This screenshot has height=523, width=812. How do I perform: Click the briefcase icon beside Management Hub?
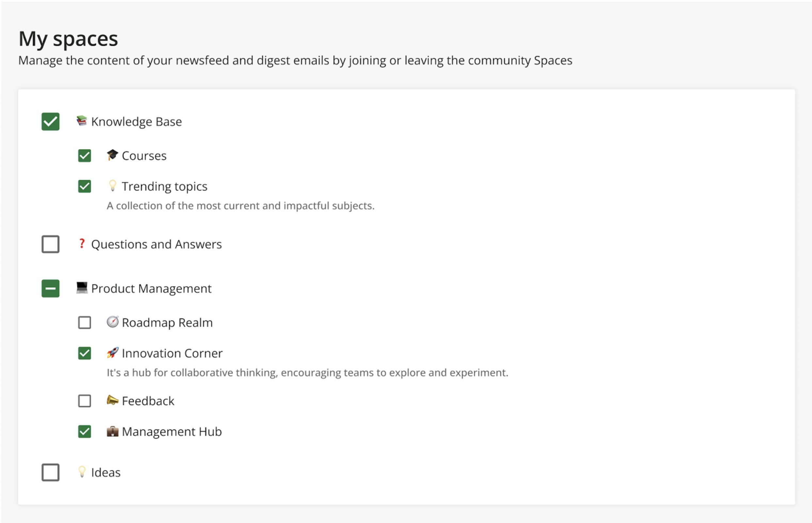pyautogui.click(x=112, y=431)
